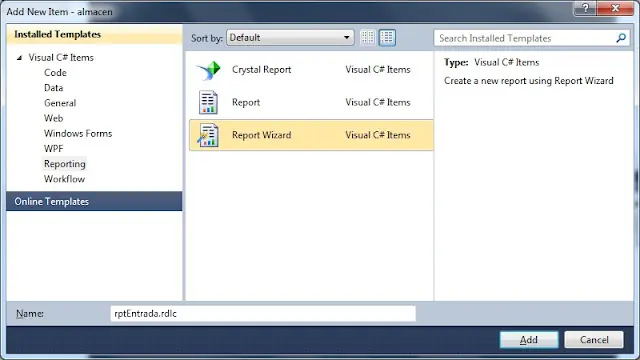Select the Report Wizard template name
This screenshot has height=360, width=640.
click(262, 135)
